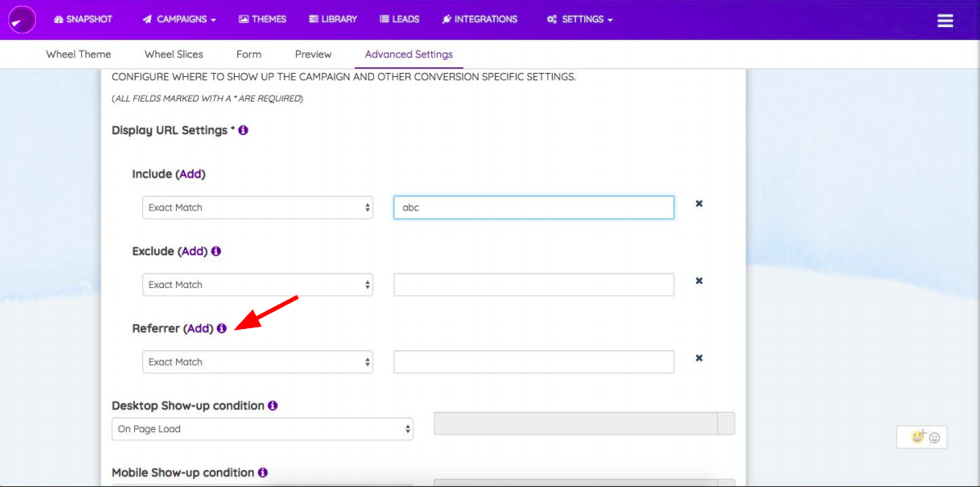This screenshot has width=980, height=487.
Task: Remove the Include URL row
Action: 699,203
